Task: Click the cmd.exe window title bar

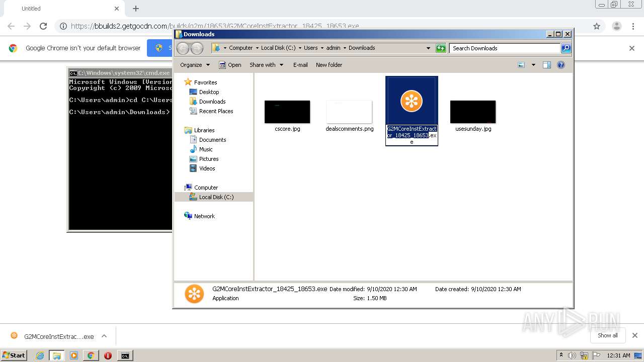Action: click(120, 73)
